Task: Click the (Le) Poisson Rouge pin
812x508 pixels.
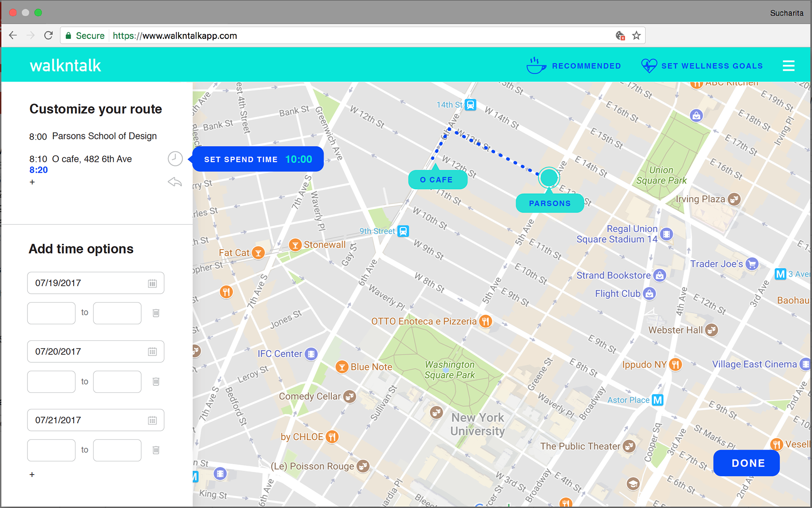Action: (x=363, y=466)
